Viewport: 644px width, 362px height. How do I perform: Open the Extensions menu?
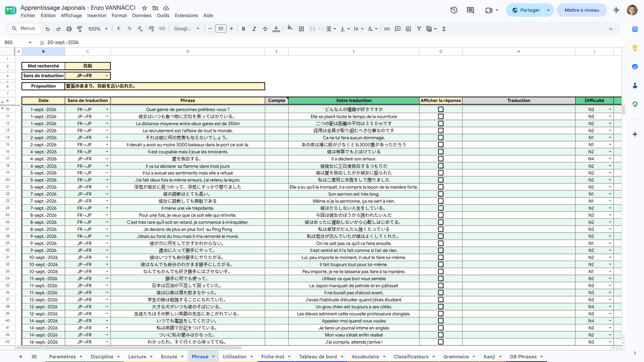pyautogui.click(x=186, y=16)
